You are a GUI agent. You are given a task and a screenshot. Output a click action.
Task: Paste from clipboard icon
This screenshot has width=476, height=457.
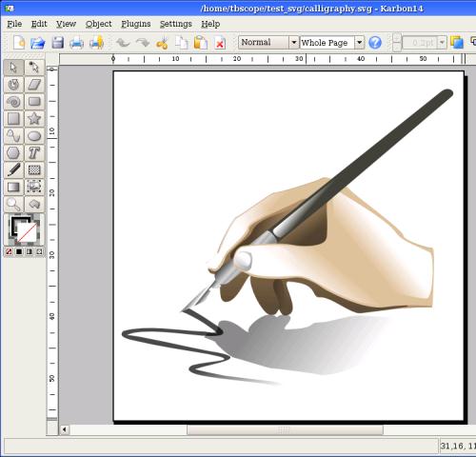pyautogui.click(x=201, y=43)
